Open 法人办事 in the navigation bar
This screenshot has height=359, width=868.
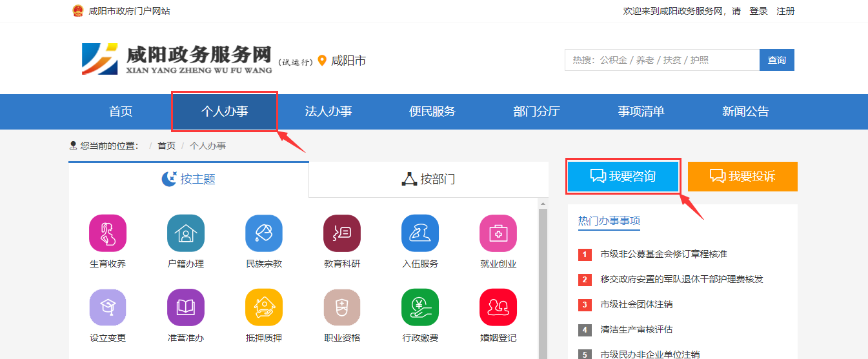pos(328,112)
